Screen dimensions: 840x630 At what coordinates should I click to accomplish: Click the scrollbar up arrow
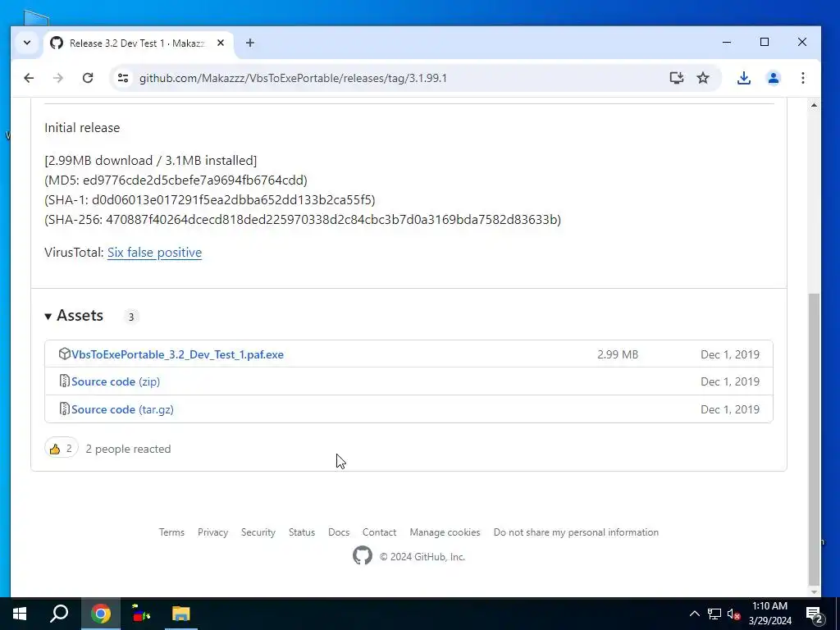tap(814, 105)
